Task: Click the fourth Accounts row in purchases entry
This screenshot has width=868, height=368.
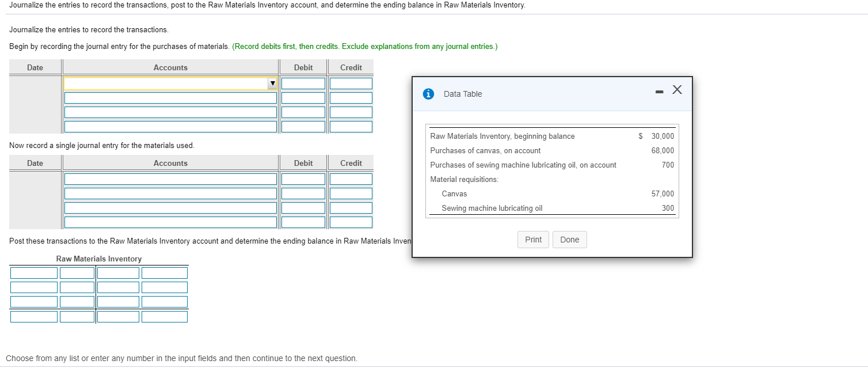Action: (x=171, y=127)
